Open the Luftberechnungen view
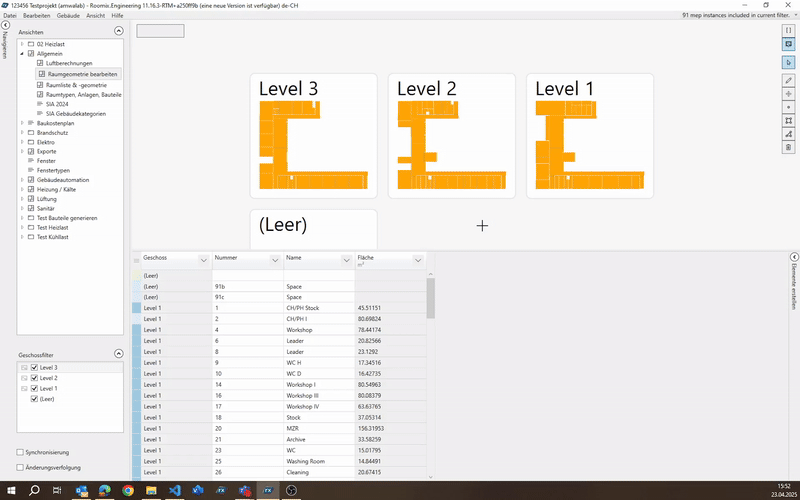Screen dimensions: 800x500 pos(69,63)
